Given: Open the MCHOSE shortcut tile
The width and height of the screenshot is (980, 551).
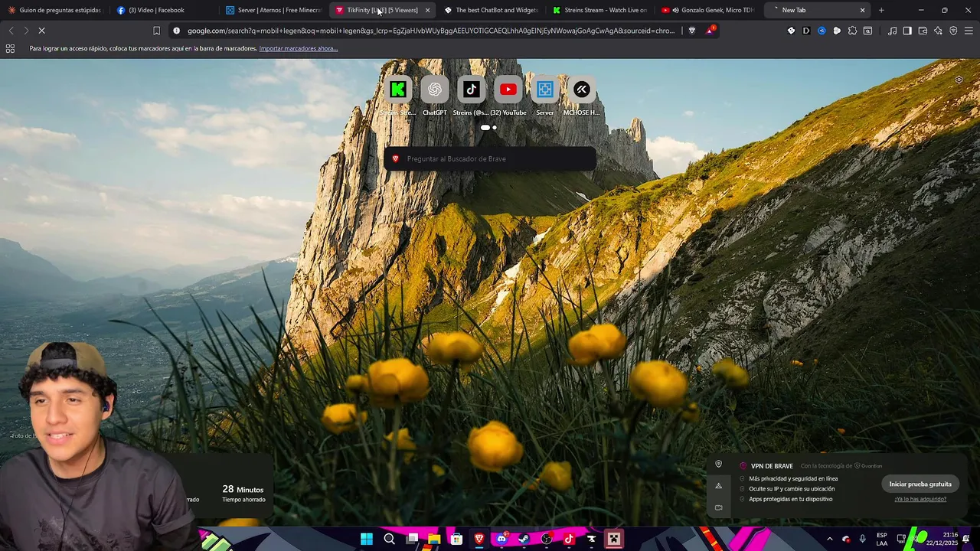Looking at the screenshot, I should 581,90.
